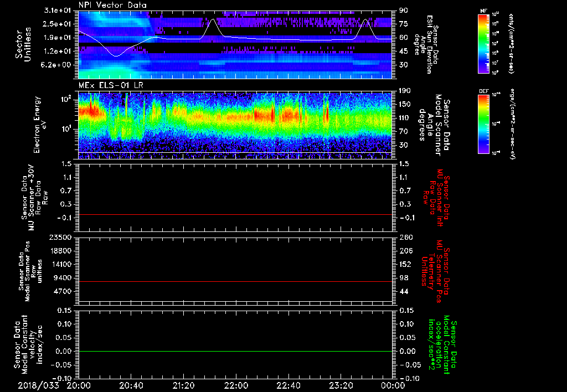Click the 9400 scanner position tick

(63, 278)
